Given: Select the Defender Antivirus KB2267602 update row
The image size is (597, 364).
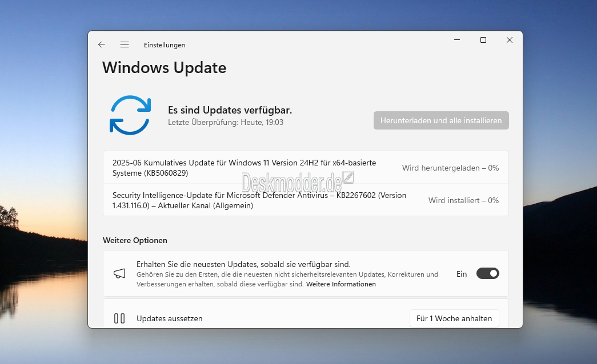Looking at the screenshot, I should pos(306,200).
